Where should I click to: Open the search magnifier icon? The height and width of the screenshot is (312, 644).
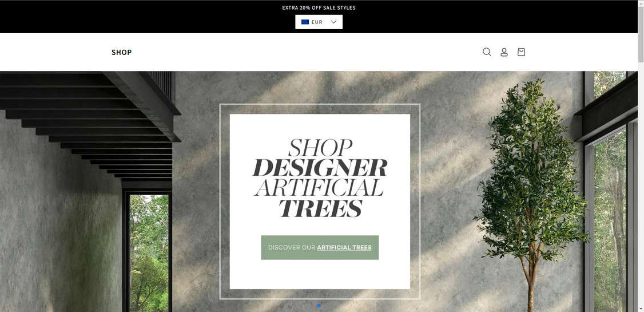[487, 52]
